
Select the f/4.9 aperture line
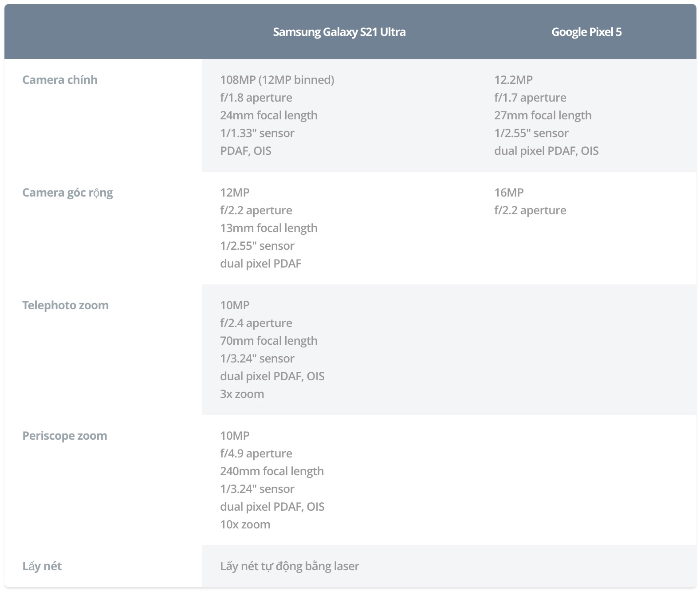(256, 453)
